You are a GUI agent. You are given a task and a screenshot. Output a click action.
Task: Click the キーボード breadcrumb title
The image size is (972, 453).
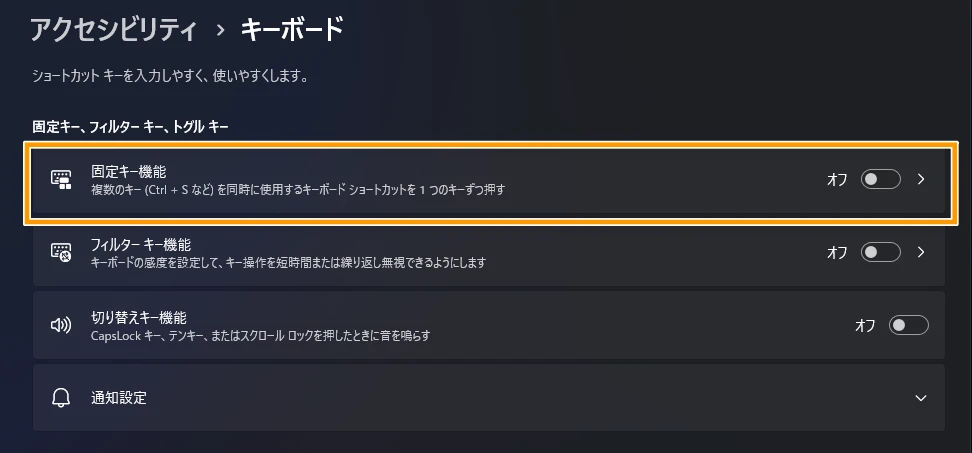(292, 30)
